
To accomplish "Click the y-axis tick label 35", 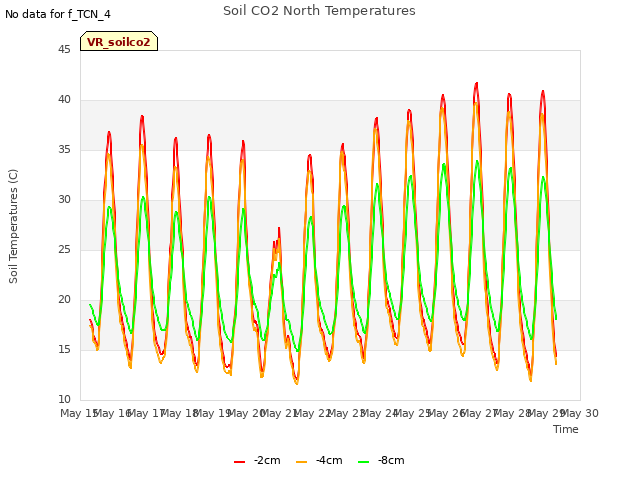I will (64, 149).
